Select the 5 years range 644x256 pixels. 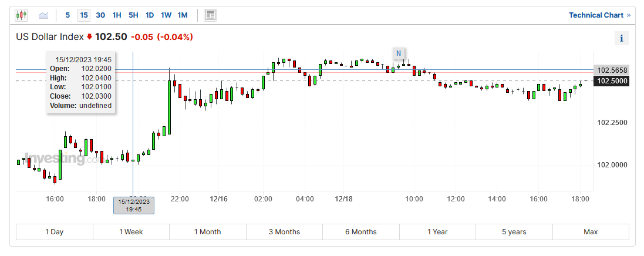coord(514,232)
